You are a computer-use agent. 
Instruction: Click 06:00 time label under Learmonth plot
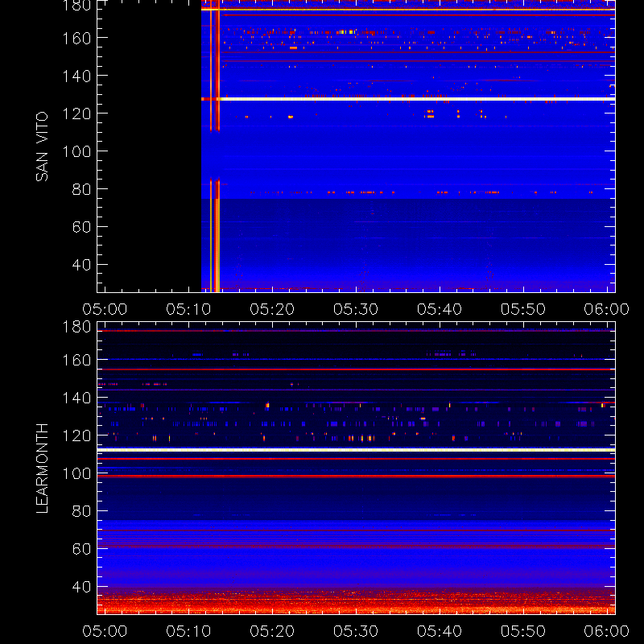click(607, 631)
